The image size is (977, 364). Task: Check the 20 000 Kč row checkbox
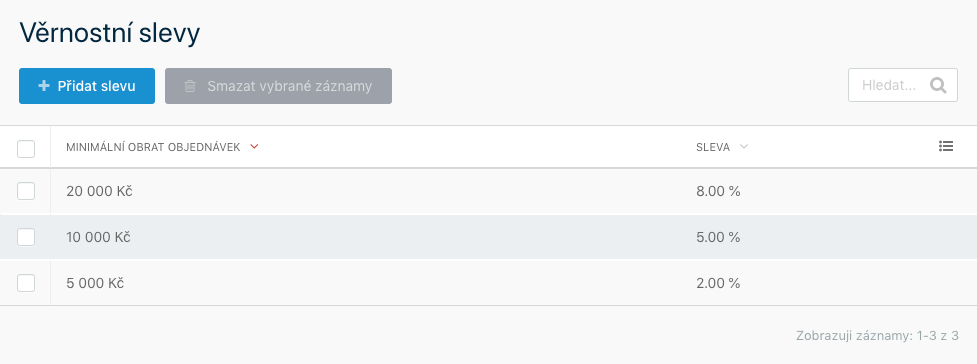(x=26, y=191)
